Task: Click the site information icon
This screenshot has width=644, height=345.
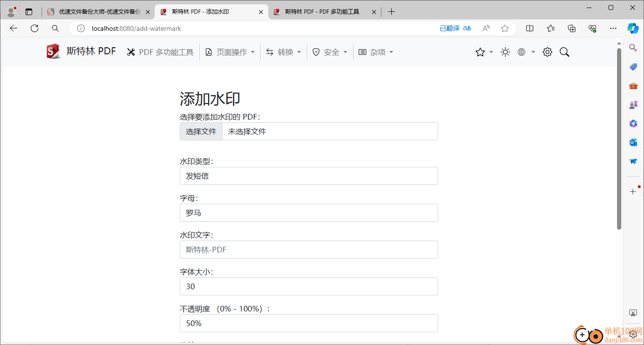Action: point(81,28)
